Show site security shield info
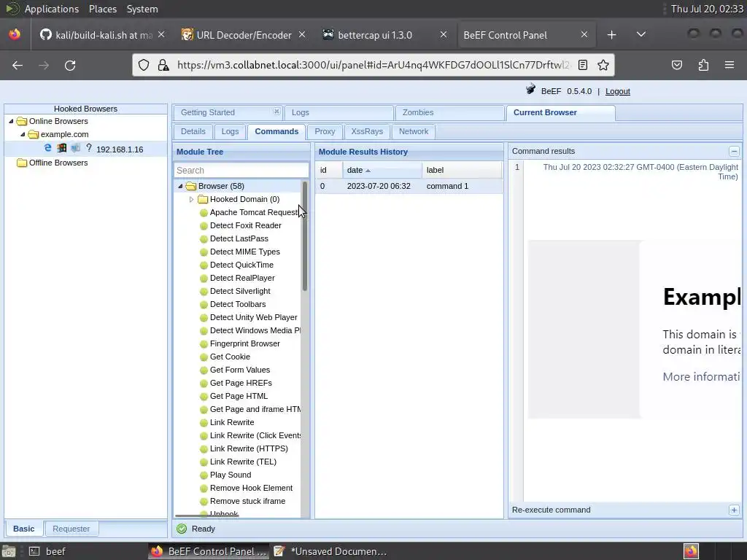 pyautogui.click(x=144, y=65)
